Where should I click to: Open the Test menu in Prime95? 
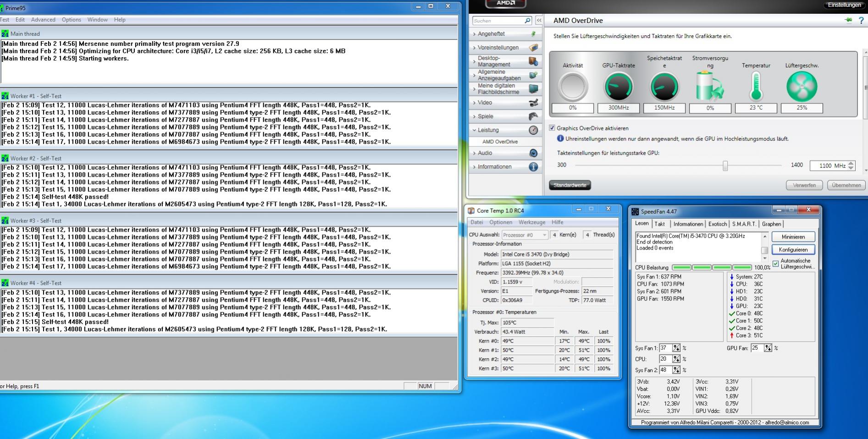(x=5, y=20)
